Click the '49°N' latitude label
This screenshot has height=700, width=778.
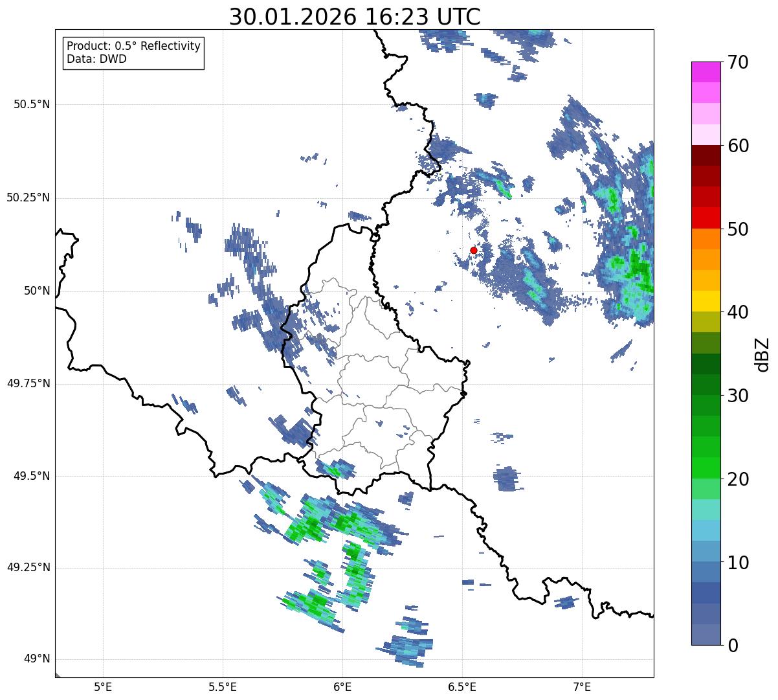pos(37,659)
